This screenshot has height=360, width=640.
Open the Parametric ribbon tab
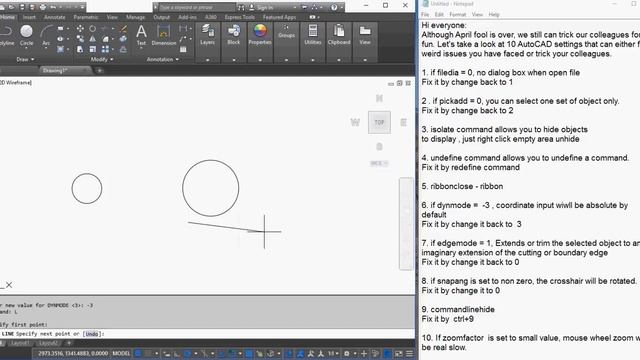pyautogui.click(x=86, y=17)
